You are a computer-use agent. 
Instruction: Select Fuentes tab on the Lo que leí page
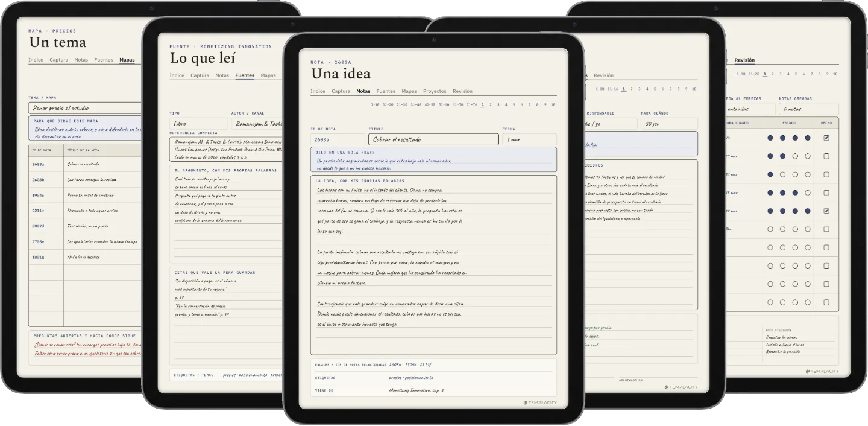pyautogui.click(x=245, y=75)
